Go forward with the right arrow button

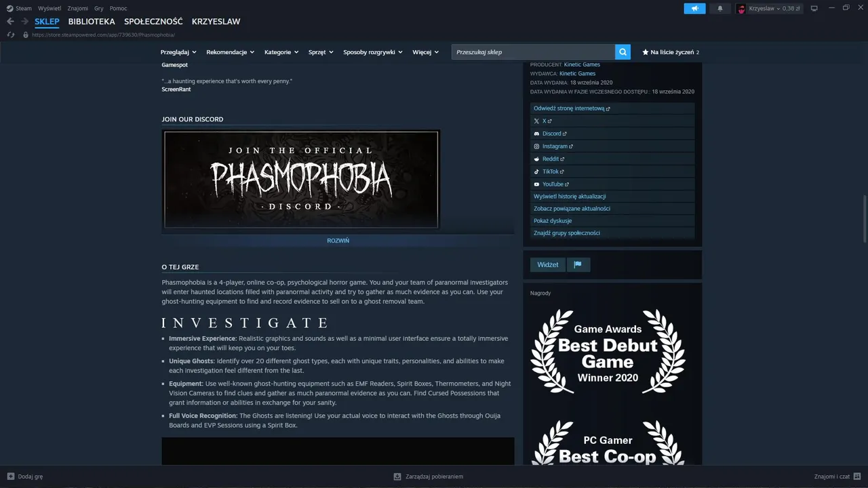tap(24, 22)
